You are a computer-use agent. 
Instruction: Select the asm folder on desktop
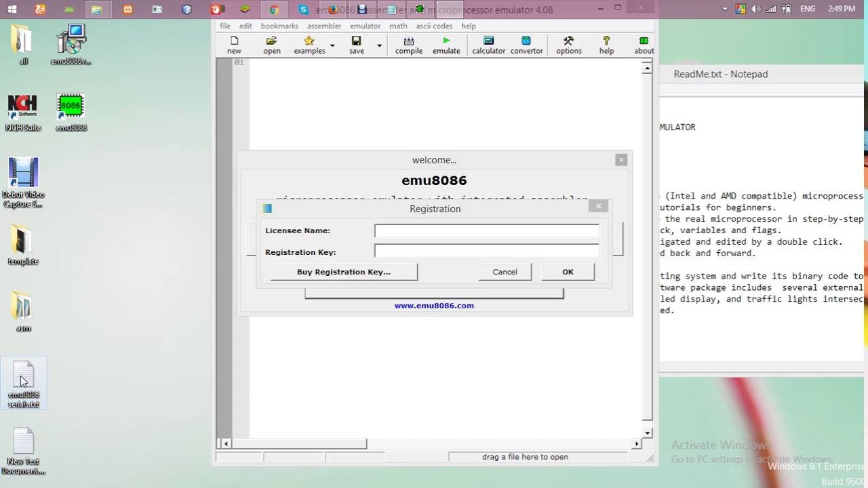pos(23,312)
